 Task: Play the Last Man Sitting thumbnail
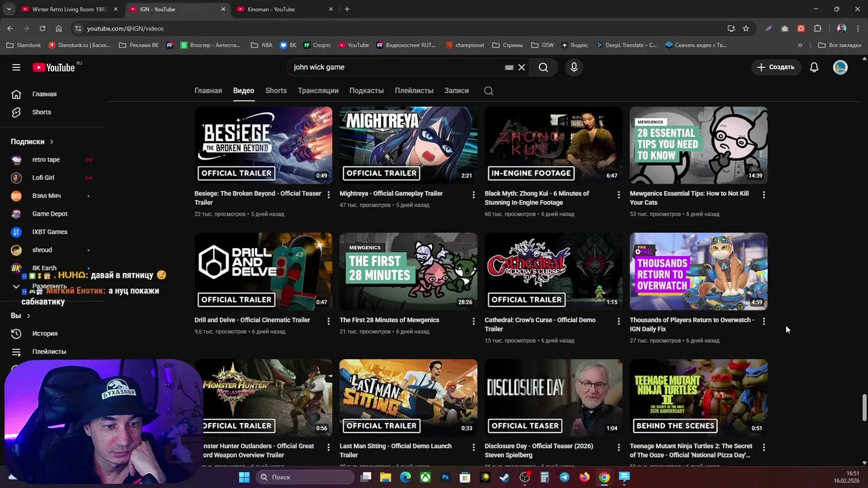click(408, 398)
